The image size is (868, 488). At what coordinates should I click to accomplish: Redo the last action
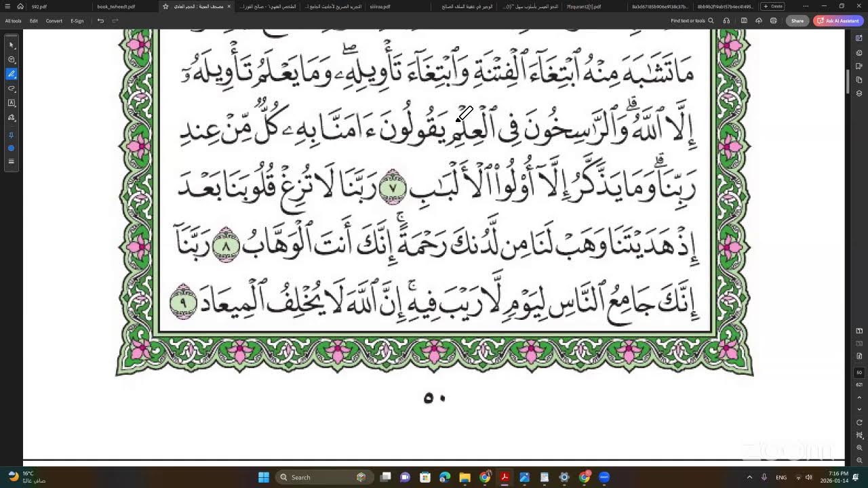pos(115,21)
